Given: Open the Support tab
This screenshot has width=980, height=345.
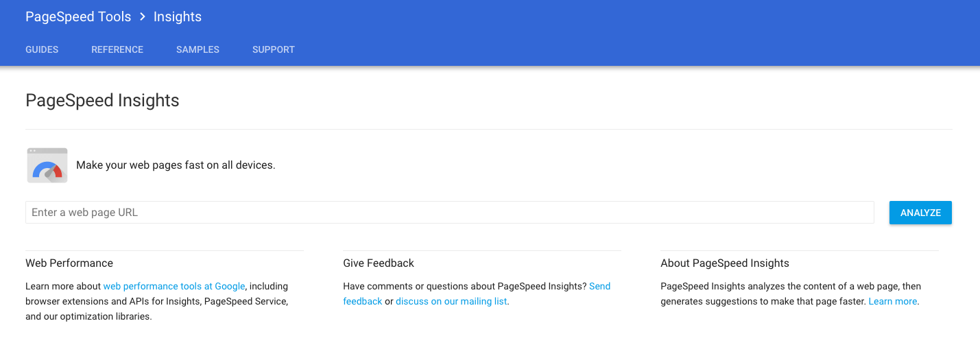Looking at the screenshot, I should tap(274, 49).
